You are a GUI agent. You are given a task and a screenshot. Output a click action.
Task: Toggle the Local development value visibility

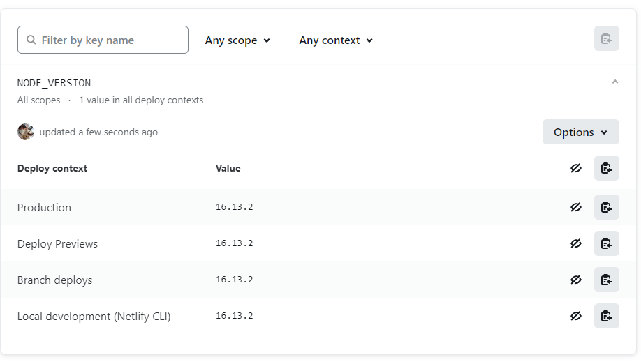pyautogui.click(x=575, y=316)
